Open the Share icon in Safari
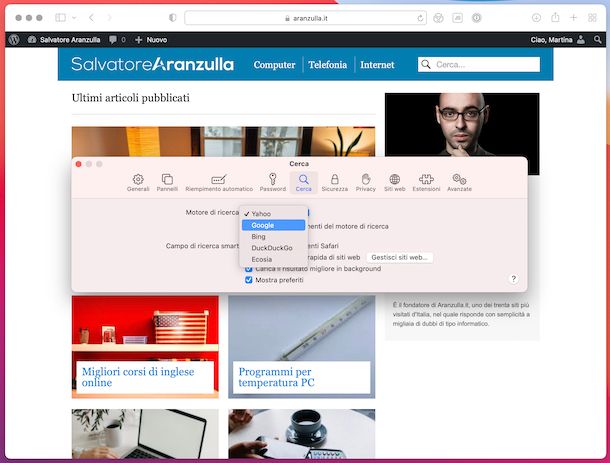610x463 pixels. pos(555,17)
